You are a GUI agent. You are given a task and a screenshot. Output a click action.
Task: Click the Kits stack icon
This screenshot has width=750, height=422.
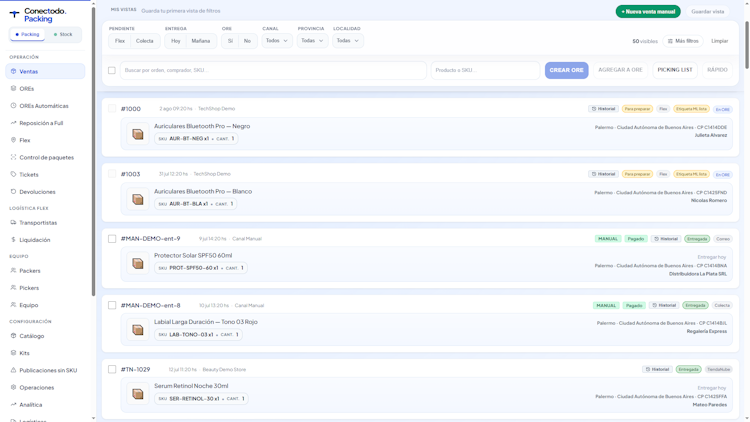click(x=13, y=353)
